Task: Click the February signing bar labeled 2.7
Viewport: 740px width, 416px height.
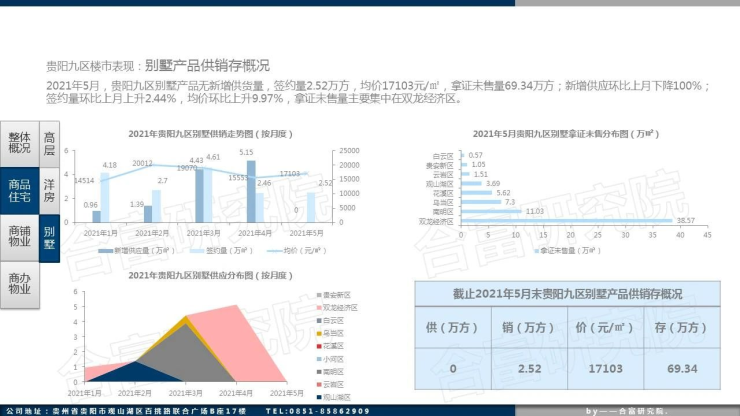Action: (156, 206)
